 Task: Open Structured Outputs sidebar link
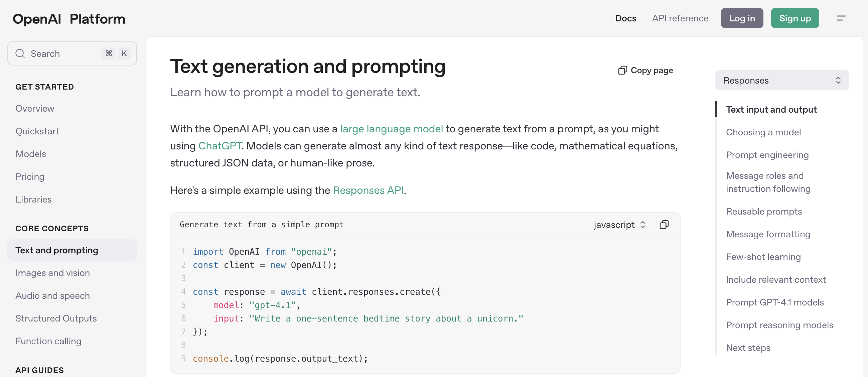[56, 318]
